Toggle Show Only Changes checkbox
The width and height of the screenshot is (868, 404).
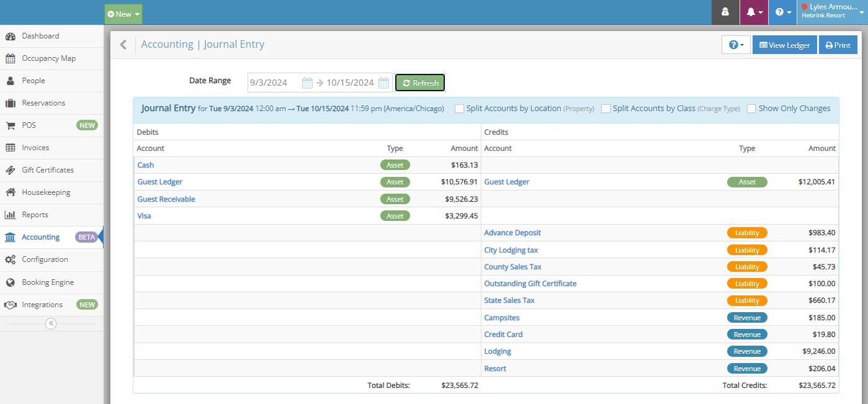(751, 109)
